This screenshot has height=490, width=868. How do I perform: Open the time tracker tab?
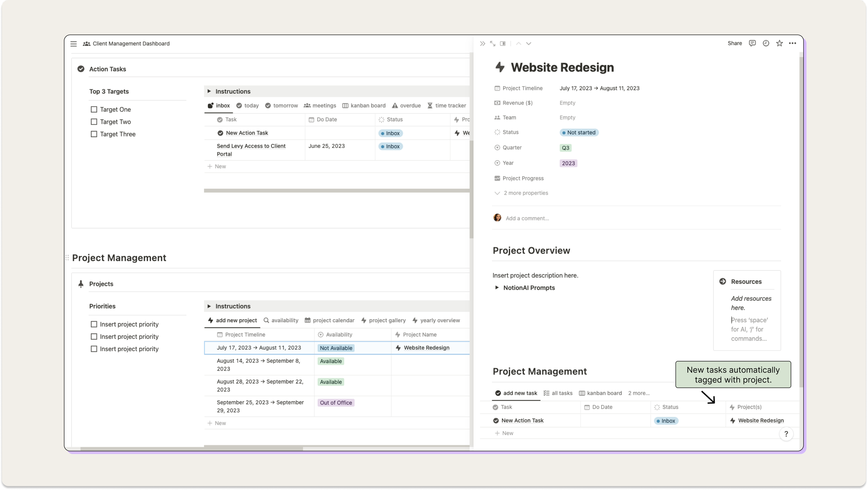[446, 106]
